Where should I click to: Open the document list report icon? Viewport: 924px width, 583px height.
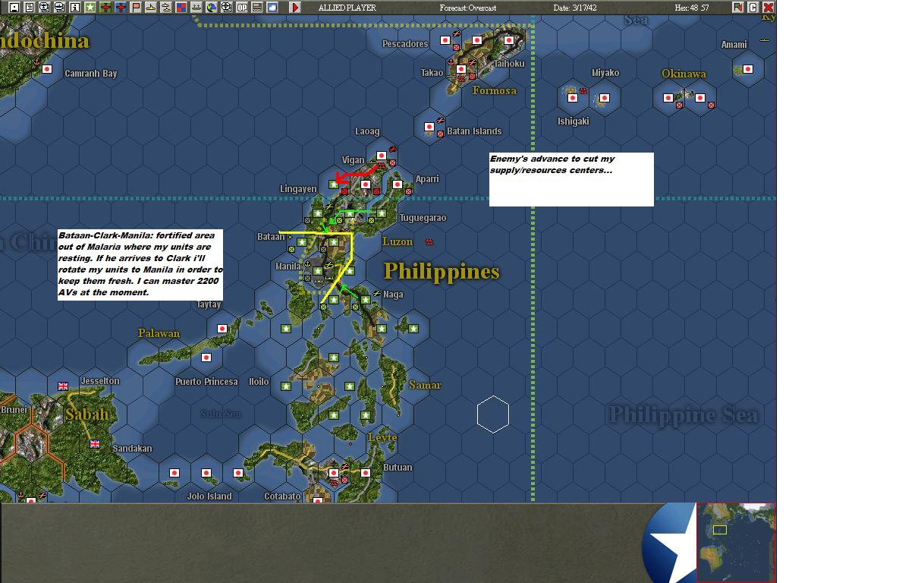[x=30, y=7]
